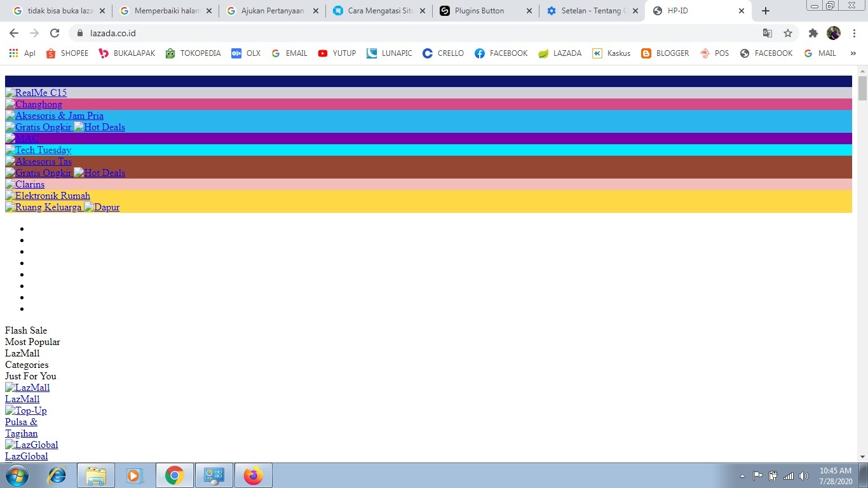Reload the lazada.co.id page

tap(55, 33)
